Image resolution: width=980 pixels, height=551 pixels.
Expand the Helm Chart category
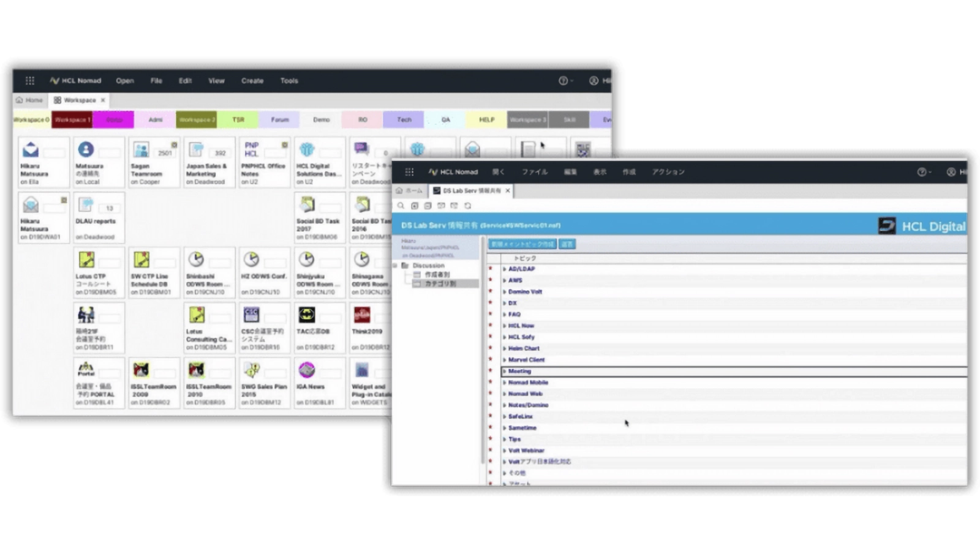pos(504,348)
